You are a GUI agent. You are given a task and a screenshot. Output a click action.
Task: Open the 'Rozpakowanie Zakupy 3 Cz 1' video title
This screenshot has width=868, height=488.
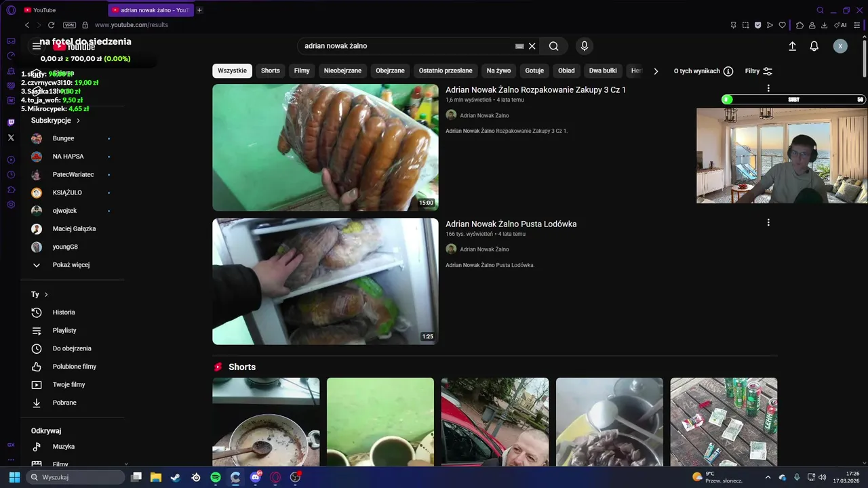(536, 89)
